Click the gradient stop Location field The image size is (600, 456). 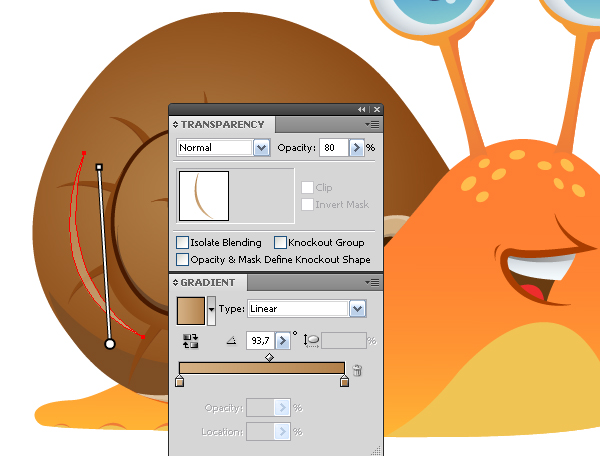tap(260, 432)
